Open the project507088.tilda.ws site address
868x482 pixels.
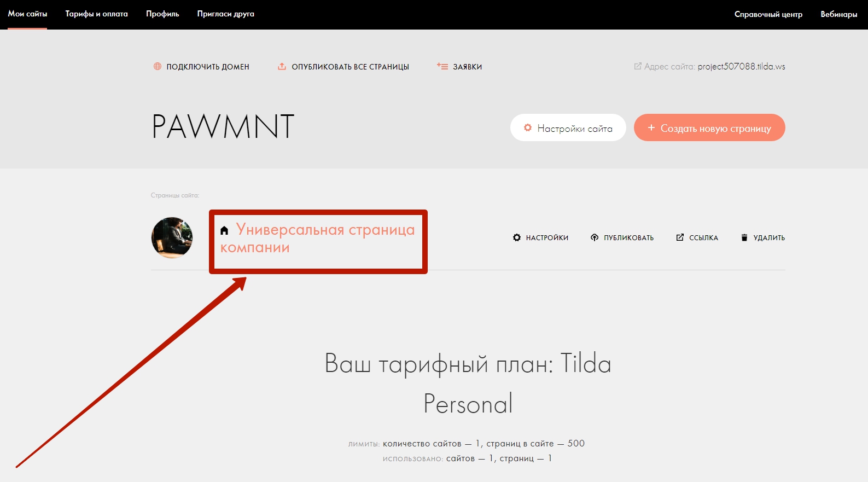click(741, 66)
